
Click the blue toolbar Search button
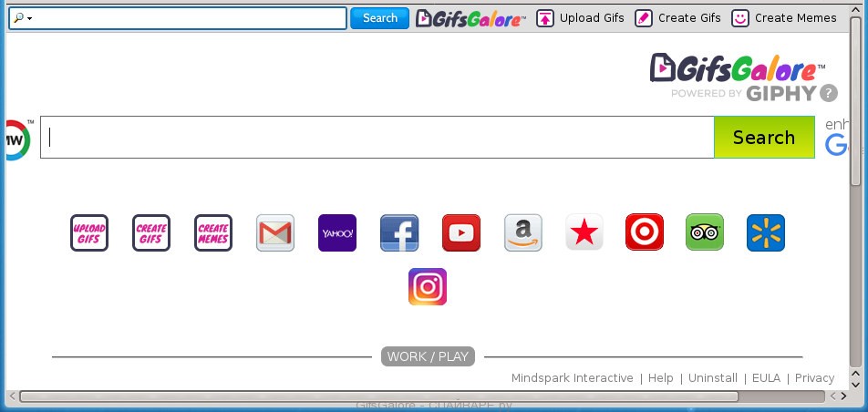pos(379,18)
